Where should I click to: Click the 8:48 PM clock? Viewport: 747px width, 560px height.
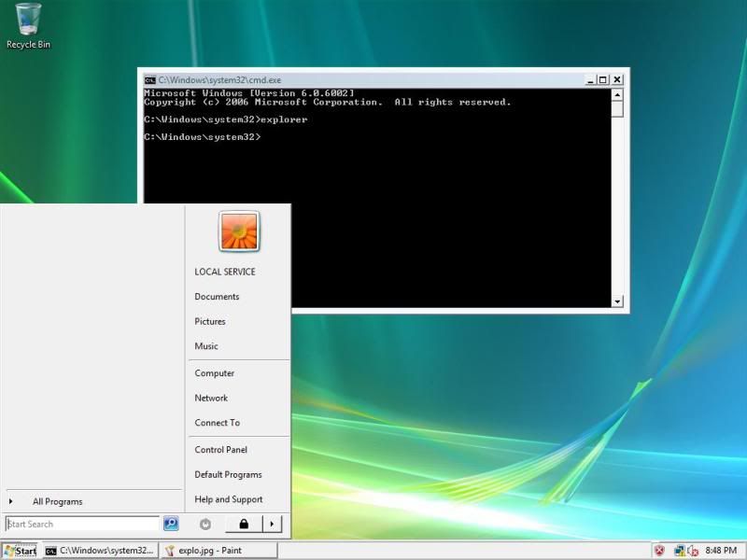(x=721, y=551)
